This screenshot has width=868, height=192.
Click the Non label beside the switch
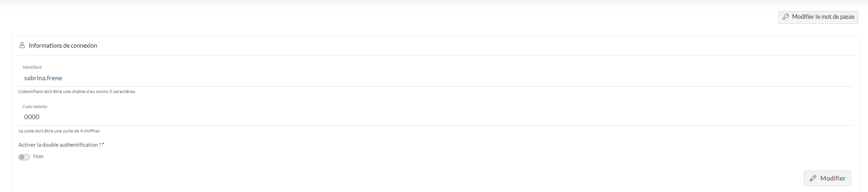[x=38, y=157]
